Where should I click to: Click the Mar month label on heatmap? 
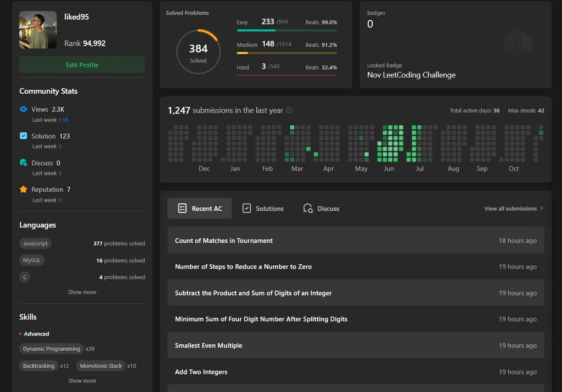[297, 169]
